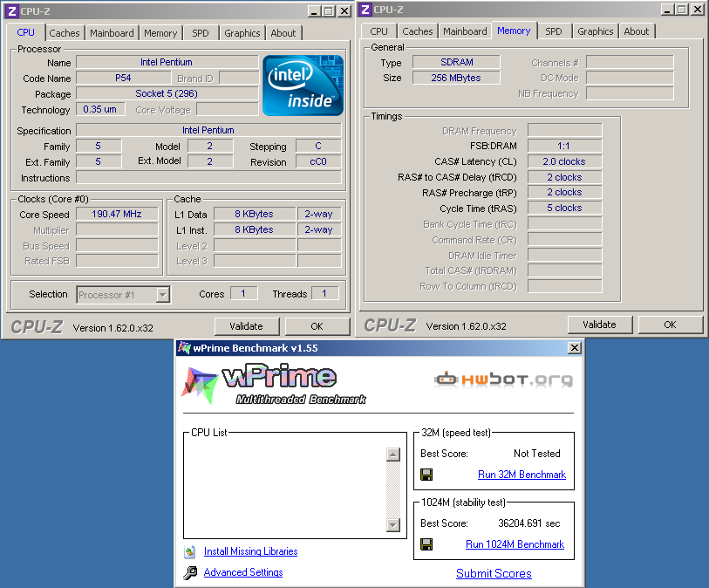Image resolution: width=709 pixels, height=588 pixels.
Task: Run the 1024M Benchmark
Action: (x=515, y=544)
